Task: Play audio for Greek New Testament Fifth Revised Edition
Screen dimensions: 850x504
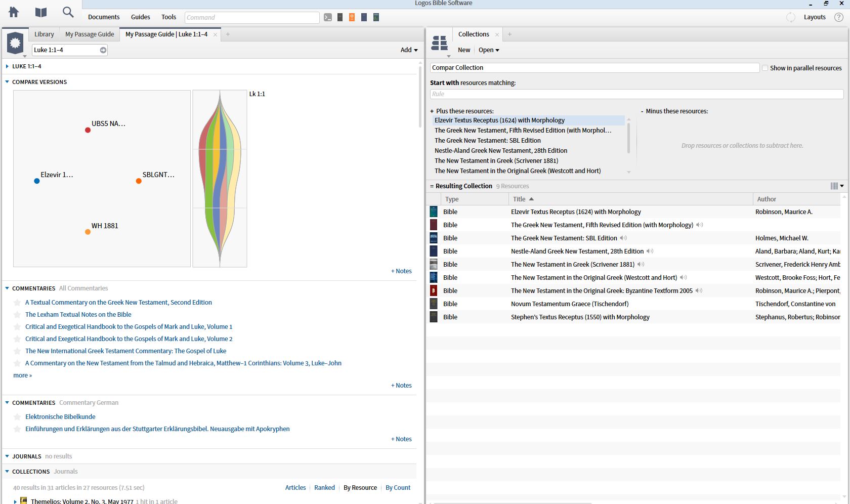Action: tap(699, 225)
